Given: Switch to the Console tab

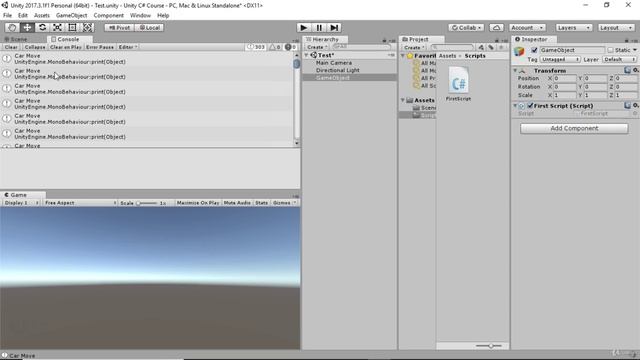Looking at the screenshot, I should point(68,39).
